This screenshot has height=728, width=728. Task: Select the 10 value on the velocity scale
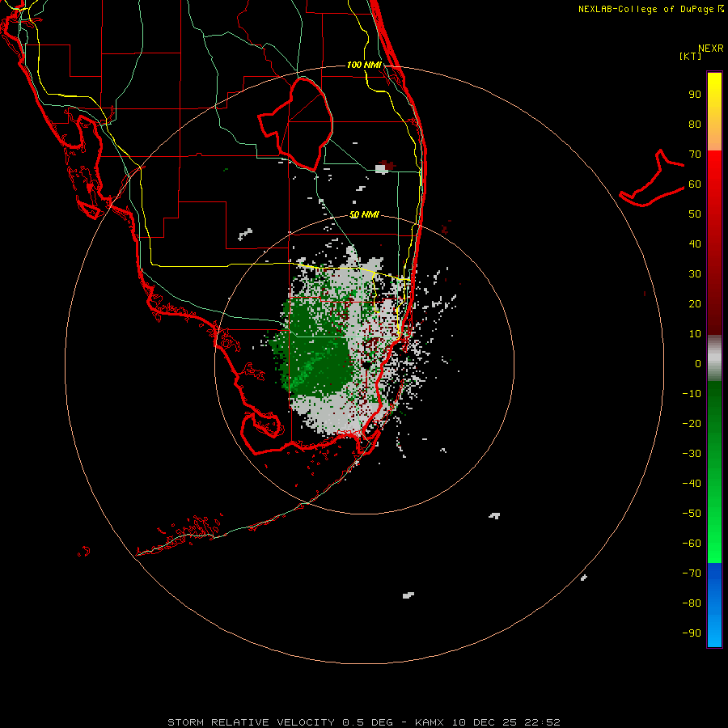click(695, 334)
